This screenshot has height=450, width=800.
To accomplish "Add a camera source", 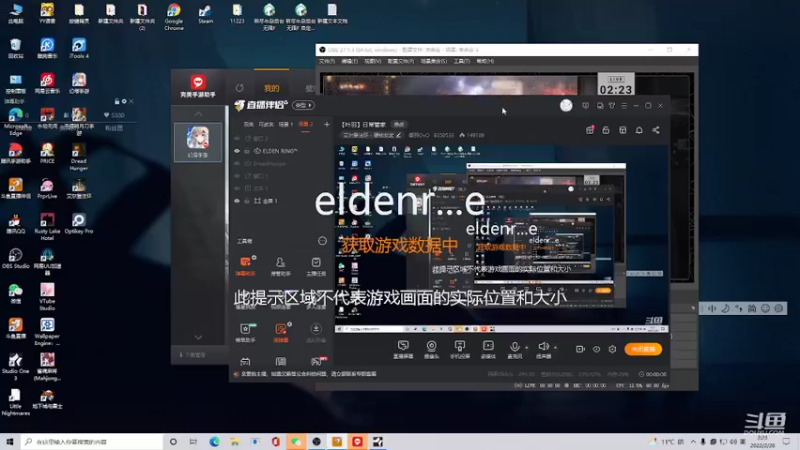I will (432, 349).
